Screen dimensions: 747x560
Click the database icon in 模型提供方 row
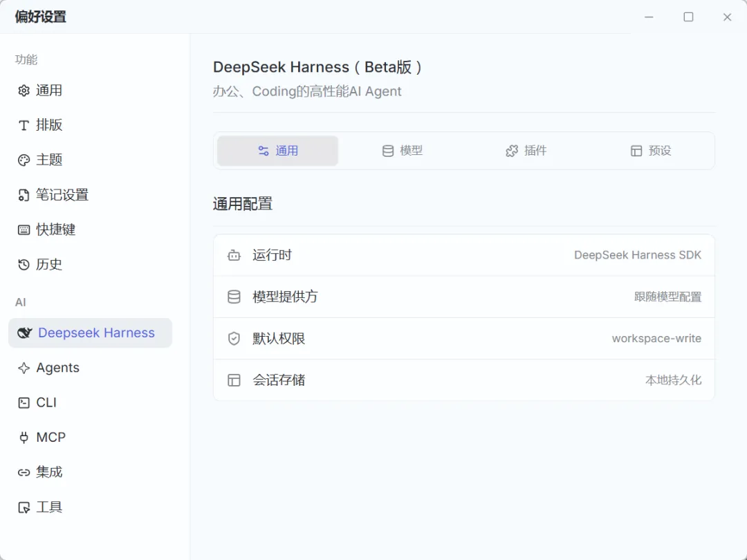pyautogui.click(x=234, y=297)
